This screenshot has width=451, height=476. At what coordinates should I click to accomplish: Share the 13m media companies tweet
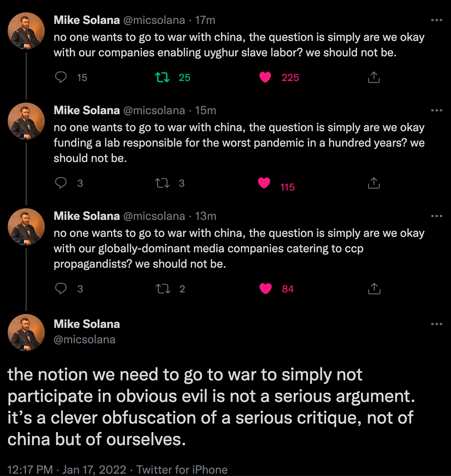(x=374, y=289)
